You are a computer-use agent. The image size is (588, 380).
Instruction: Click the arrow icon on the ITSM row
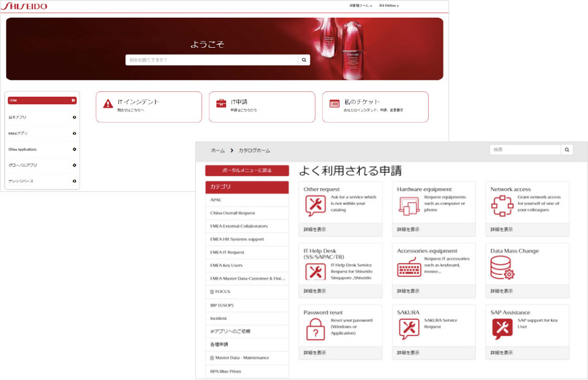[x=73, y=101]
